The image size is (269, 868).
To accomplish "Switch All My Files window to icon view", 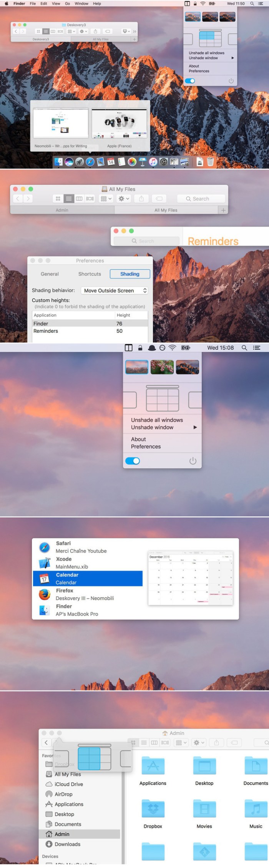I will pos(58,199).
